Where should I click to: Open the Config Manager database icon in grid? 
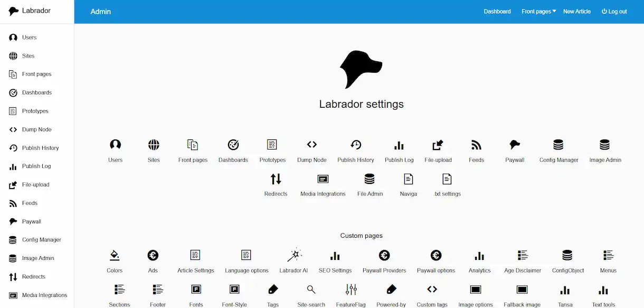pyautogui.click(x=558, y=145)
